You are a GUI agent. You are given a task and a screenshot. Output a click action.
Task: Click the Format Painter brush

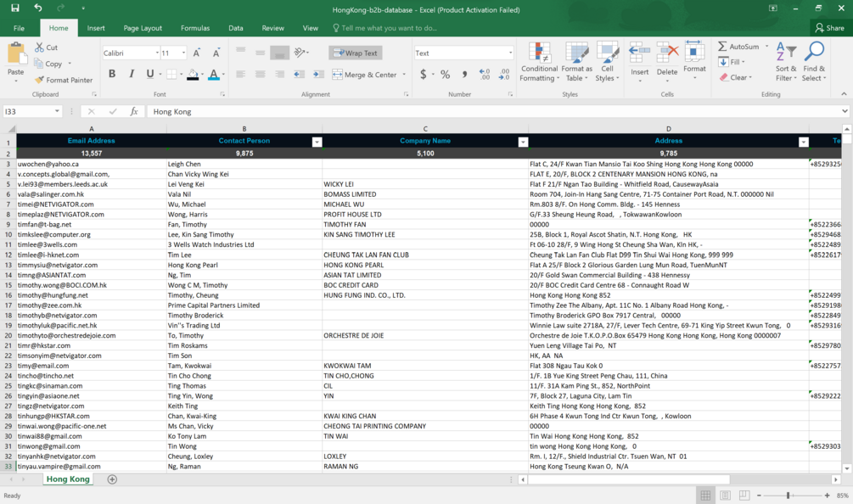pyautogui.click(x=39, y=80)
